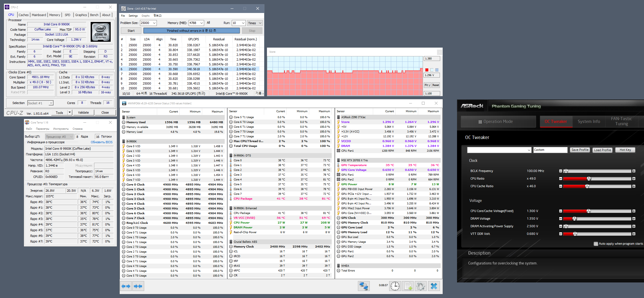Switch to CPU-Z Mainboard tab
Viewport: 644px width, 298px height.
[x=39, y=15]
